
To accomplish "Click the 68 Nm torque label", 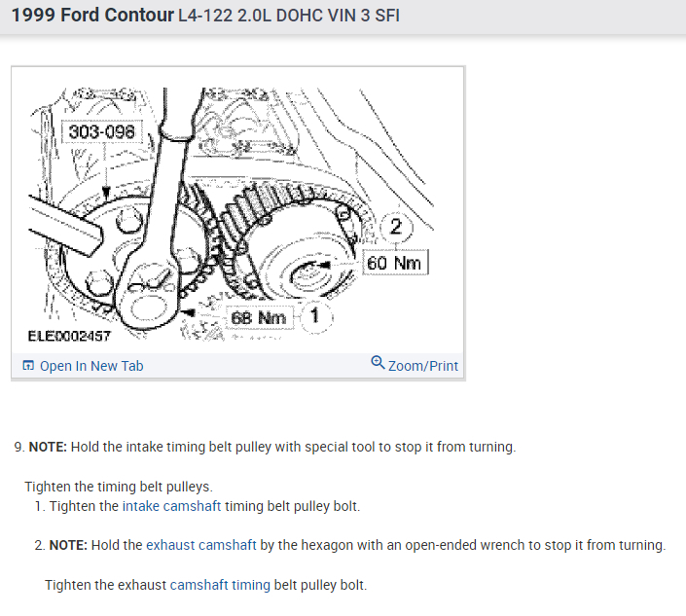I will pos(259,317).
